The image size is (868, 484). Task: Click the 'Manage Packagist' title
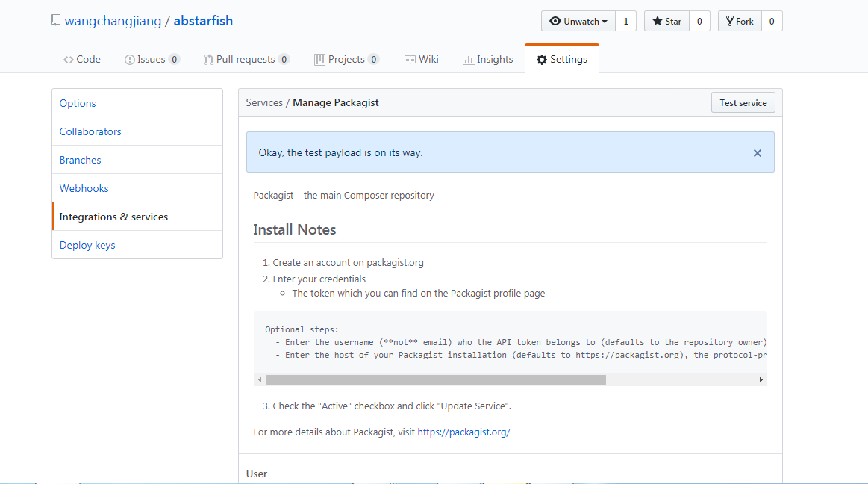(335, 102)
